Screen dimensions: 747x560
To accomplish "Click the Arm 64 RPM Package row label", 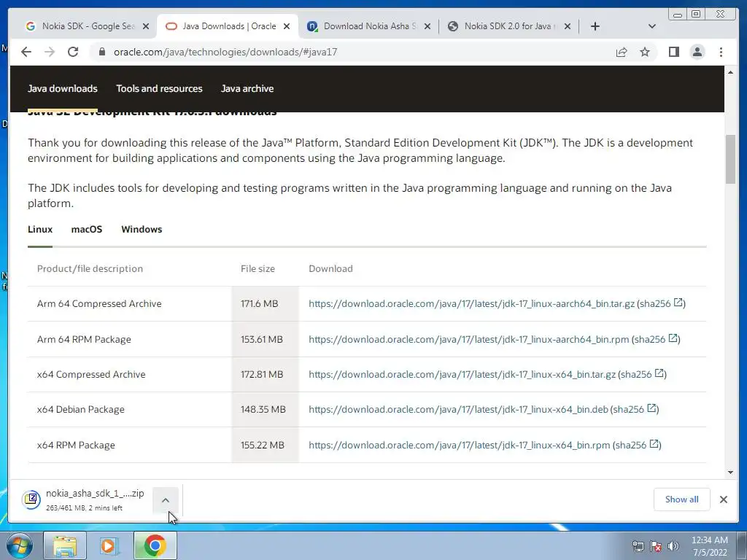I will pos(84,340).
